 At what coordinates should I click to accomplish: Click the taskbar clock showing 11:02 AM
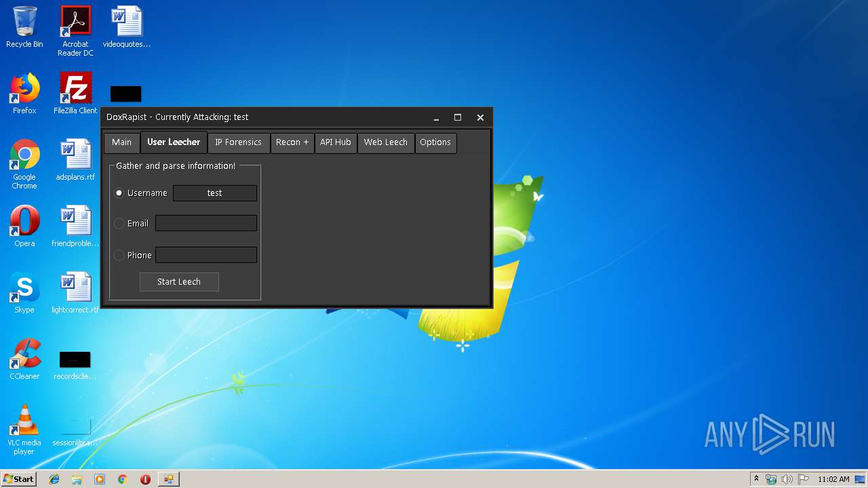833,479
